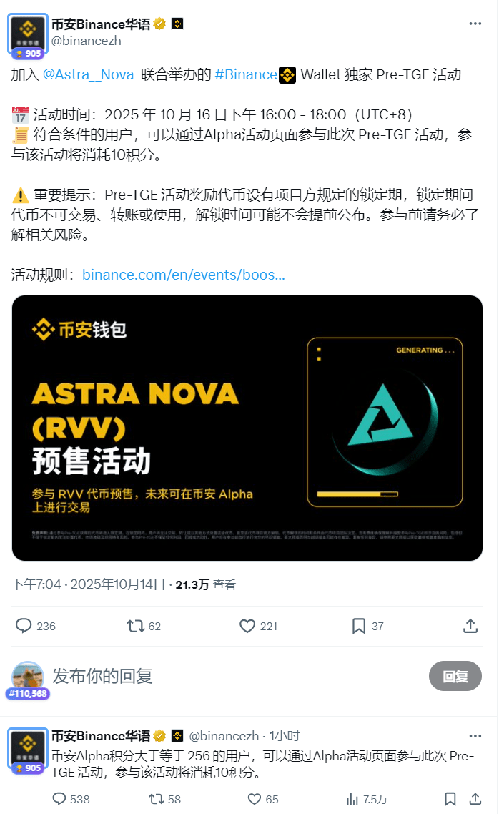The image size is (504, 814).
Task: Like the main tweet with 221 likes
Action: click(247, 626)
